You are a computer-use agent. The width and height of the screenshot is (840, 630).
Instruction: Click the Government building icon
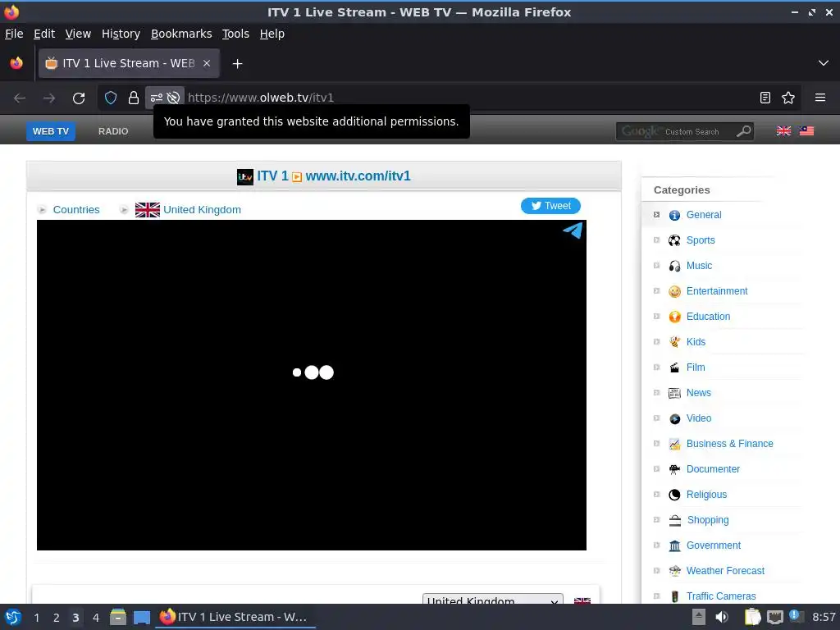[x=674, y=546]
